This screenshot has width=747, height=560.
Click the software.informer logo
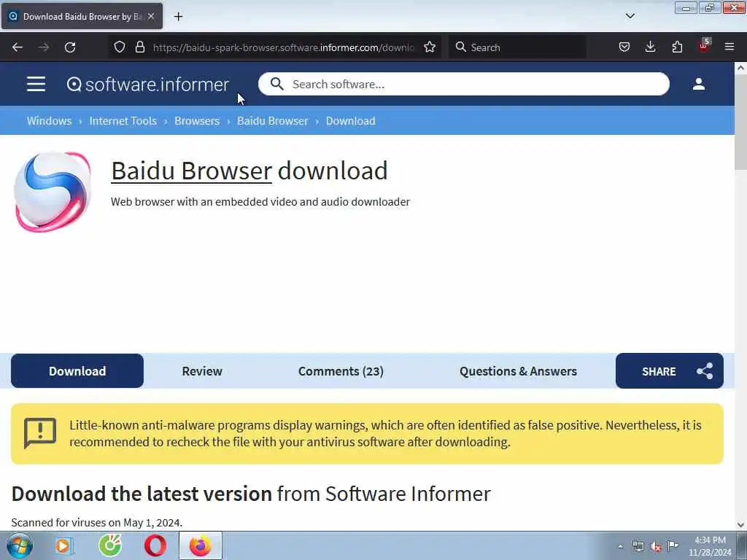point(147,85)
